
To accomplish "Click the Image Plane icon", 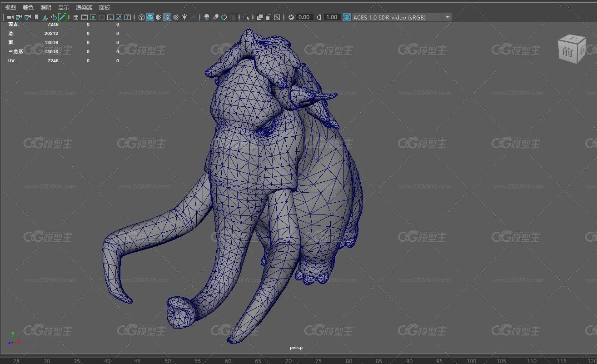I will click(x=45, y=17).
